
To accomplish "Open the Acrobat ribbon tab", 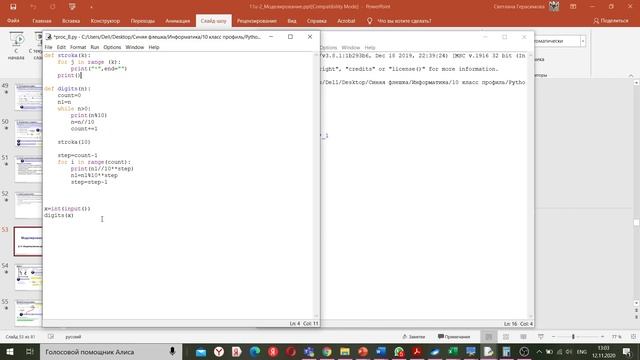I will [346, 21].
